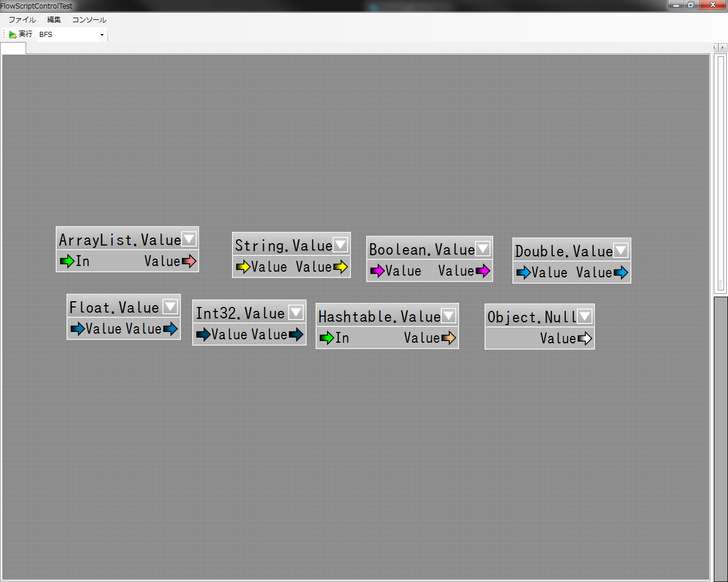
Task: Click input arrow on Int32.Value node
Action: (x=203, y=334)
